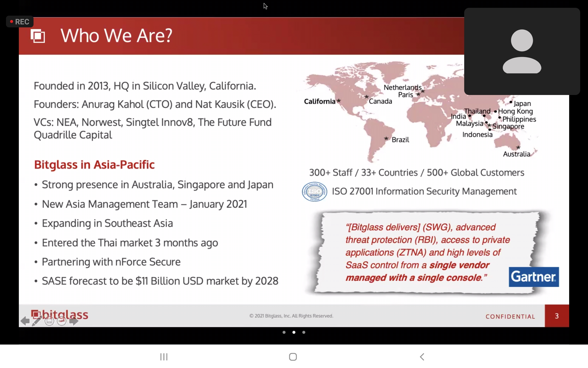Click the California map label

(319, 101)
